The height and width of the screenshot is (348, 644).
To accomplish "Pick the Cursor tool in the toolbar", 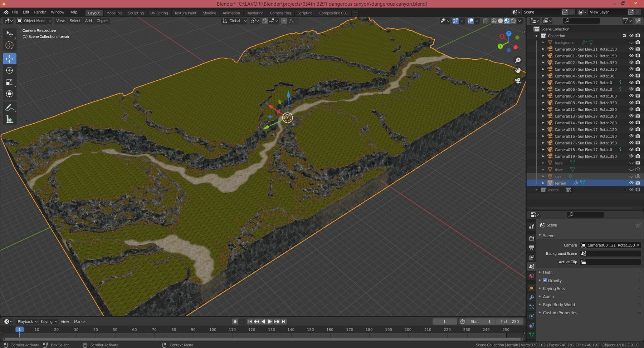I will pyautogui.click(x=10, y=45).
